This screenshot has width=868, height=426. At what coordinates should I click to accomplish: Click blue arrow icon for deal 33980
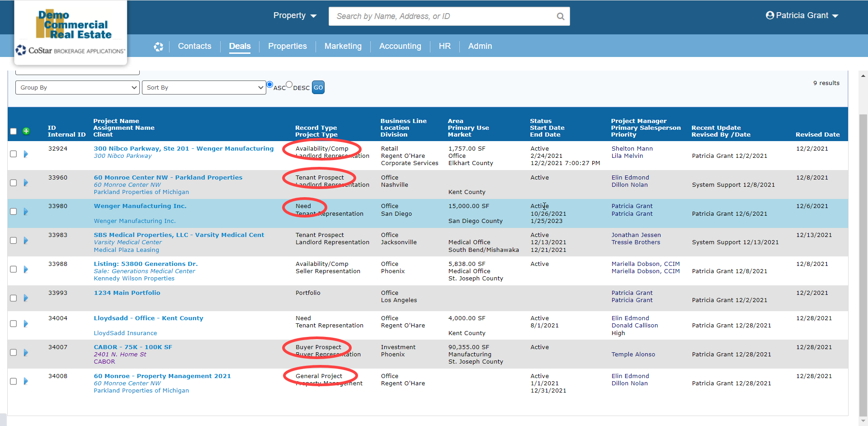(26, 212)
